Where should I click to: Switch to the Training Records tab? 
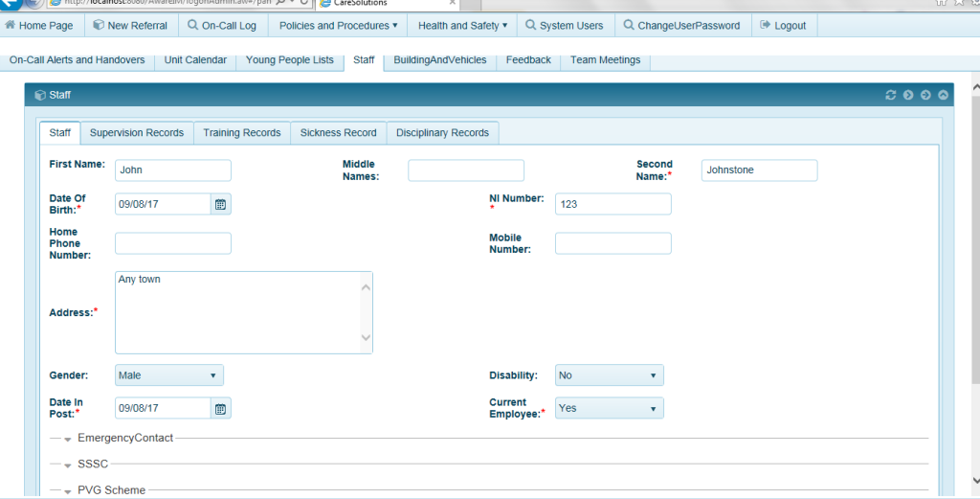[x=242, y=133]
